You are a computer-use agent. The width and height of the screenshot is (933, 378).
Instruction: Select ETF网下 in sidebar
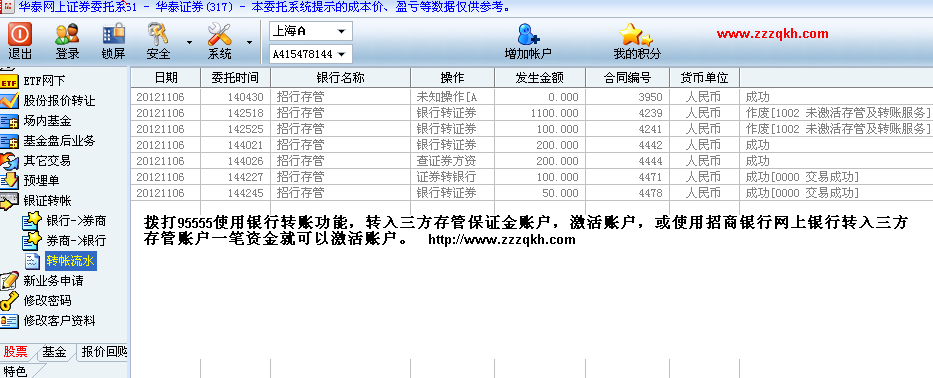[x=44, y=81]
